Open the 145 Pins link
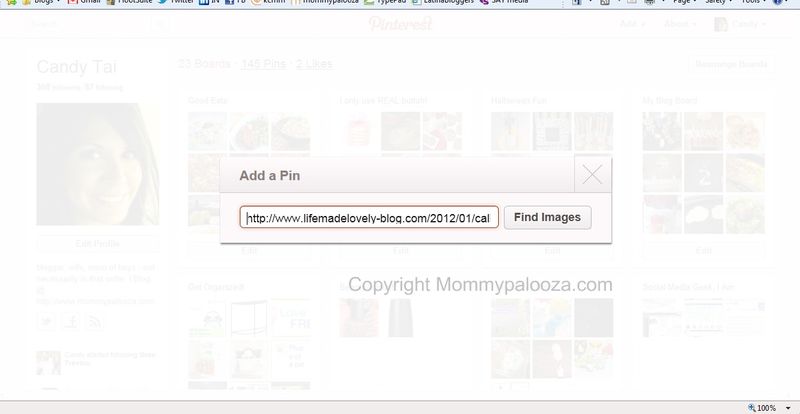800x414 pixels. coord(263,64)
